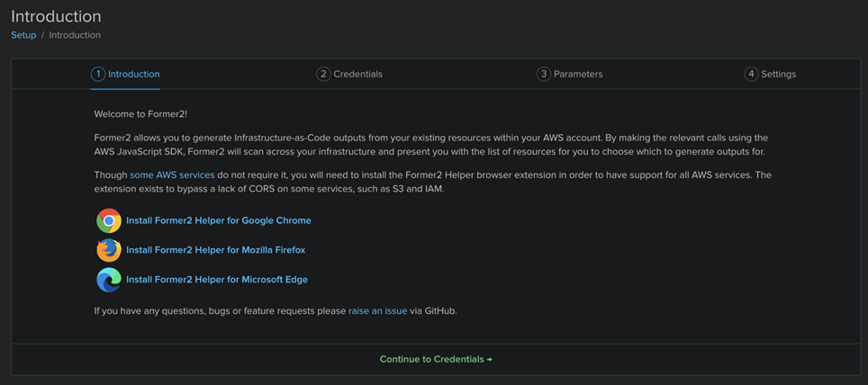Select the step 3 number circle
The height and width of the screenshot is (385, 868).
click(544, 74)
